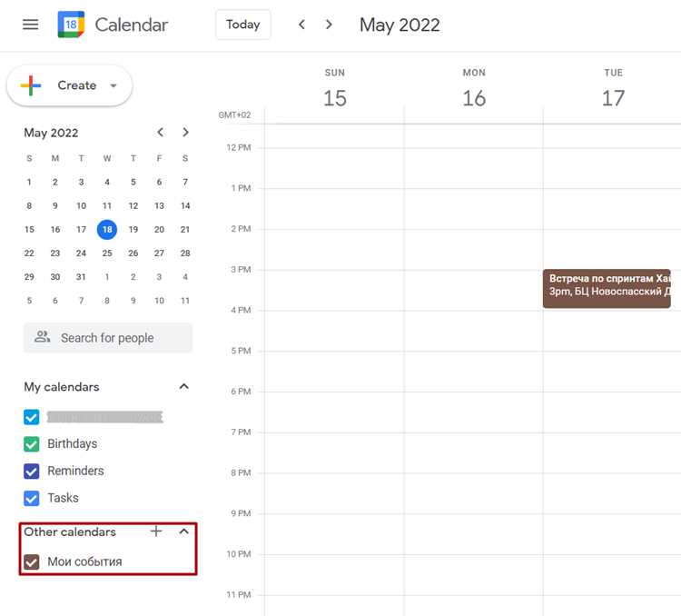Click the Reminders calendar label
681x616 pixels.
75,471
